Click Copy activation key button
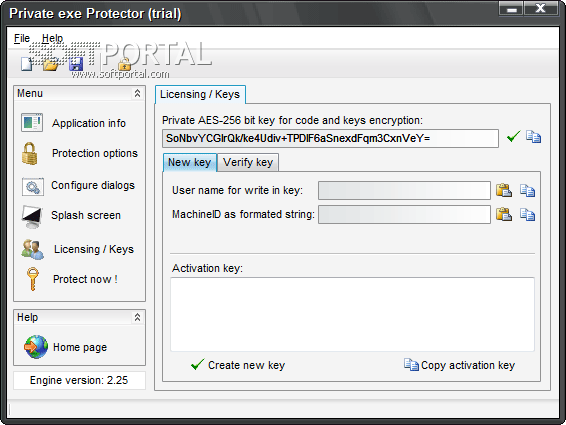 coord(459,365)
